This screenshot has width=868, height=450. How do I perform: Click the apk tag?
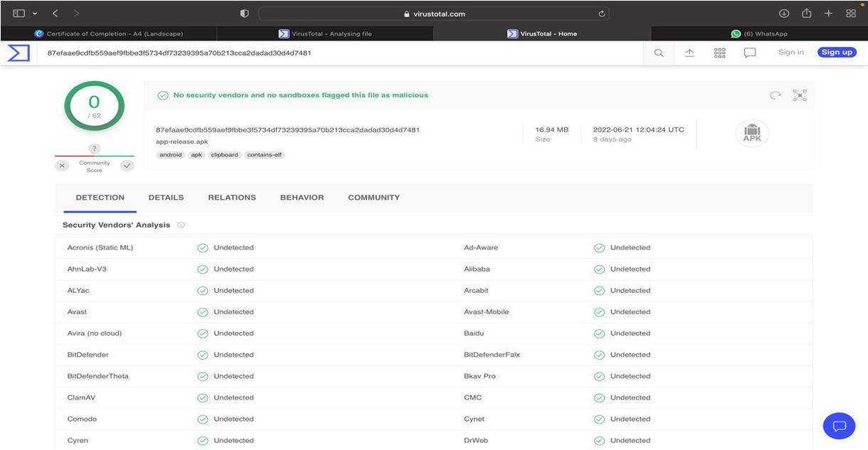[196, 155]
